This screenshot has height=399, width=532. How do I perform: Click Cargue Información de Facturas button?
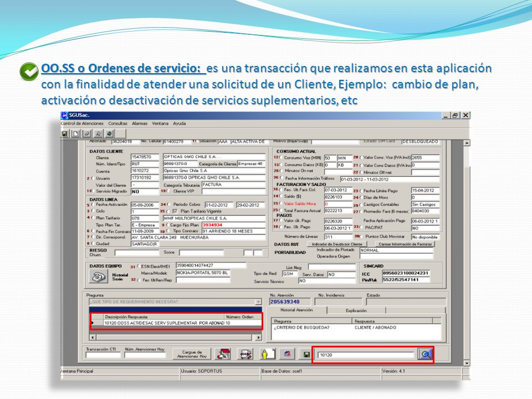point(405,244)
